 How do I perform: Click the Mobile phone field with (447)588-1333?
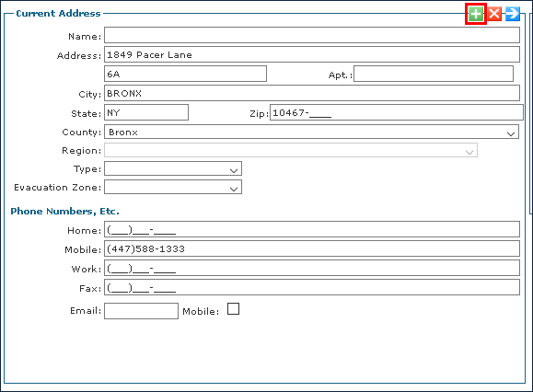(312, 248)
